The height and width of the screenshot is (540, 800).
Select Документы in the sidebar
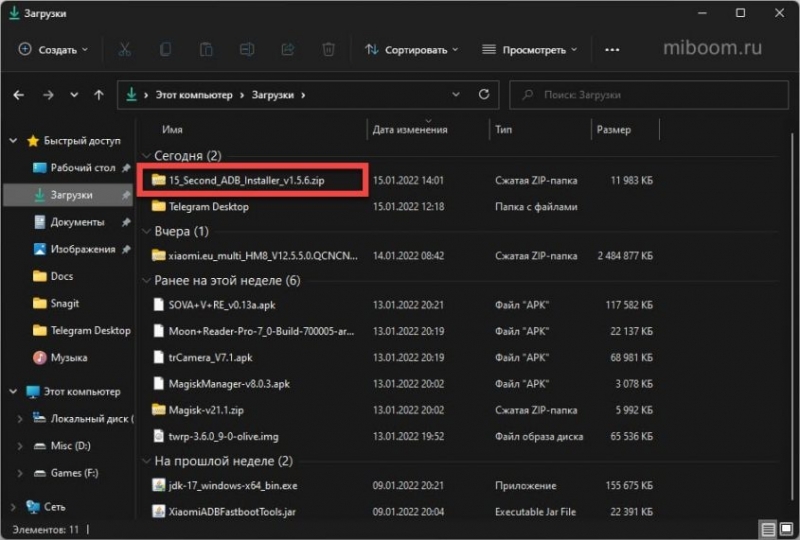77,222
